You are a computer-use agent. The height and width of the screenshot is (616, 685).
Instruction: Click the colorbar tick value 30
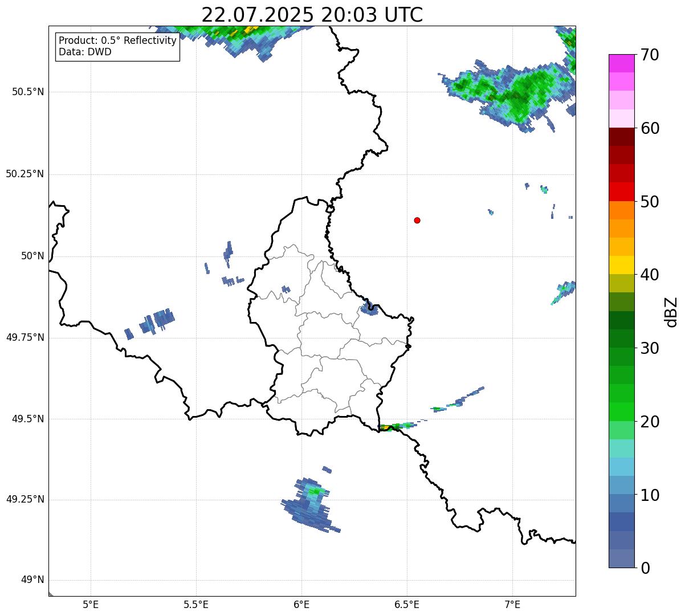[x=650, y=348]
